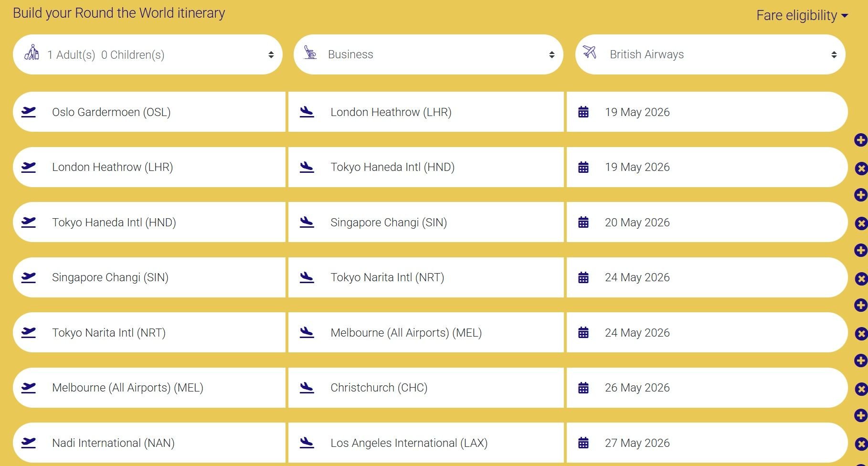Click the departure plane icon for Oslo Gardermoen

[x=29, y=112]
